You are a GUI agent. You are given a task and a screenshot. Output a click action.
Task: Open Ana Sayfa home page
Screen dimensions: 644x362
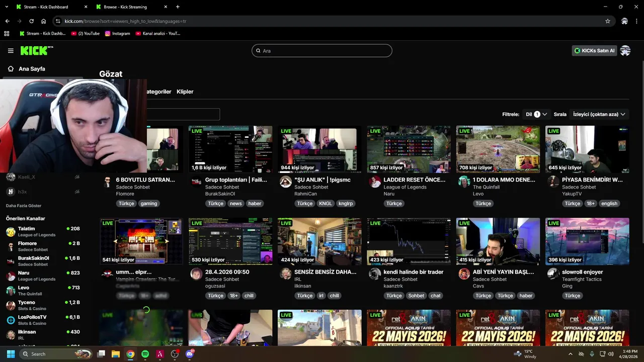(x=32, y=69)
